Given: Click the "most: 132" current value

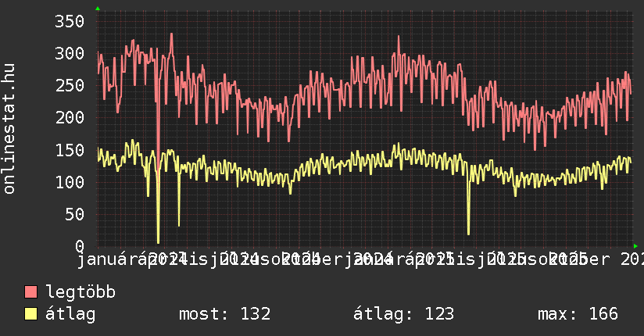Looking at the screenshot, I should pos(224,314).
